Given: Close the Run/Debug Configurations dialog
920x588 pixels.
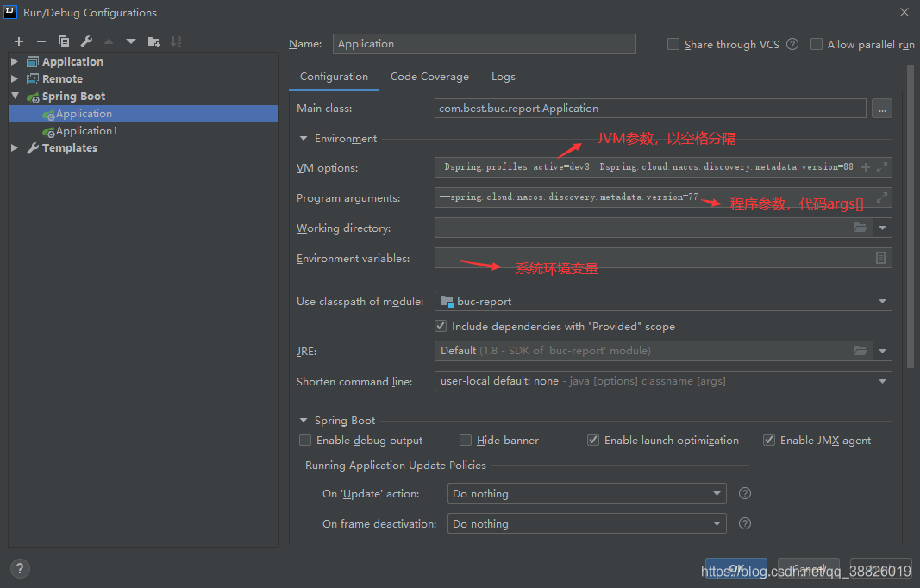Looking at the screenshot, I should [904, 12].
